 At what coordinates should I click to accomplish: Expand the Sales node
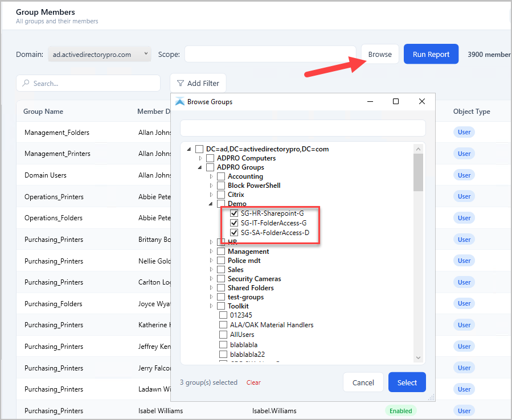point(211,270)
